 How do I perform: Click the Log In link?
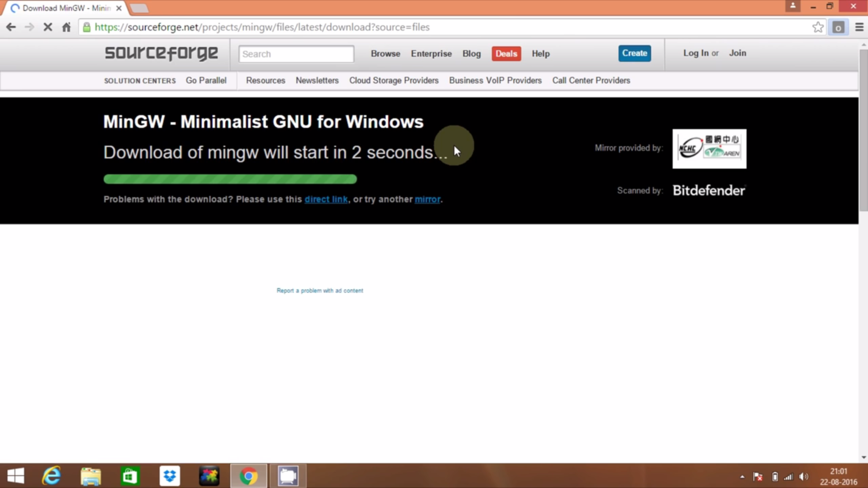[x=695, y=53]
